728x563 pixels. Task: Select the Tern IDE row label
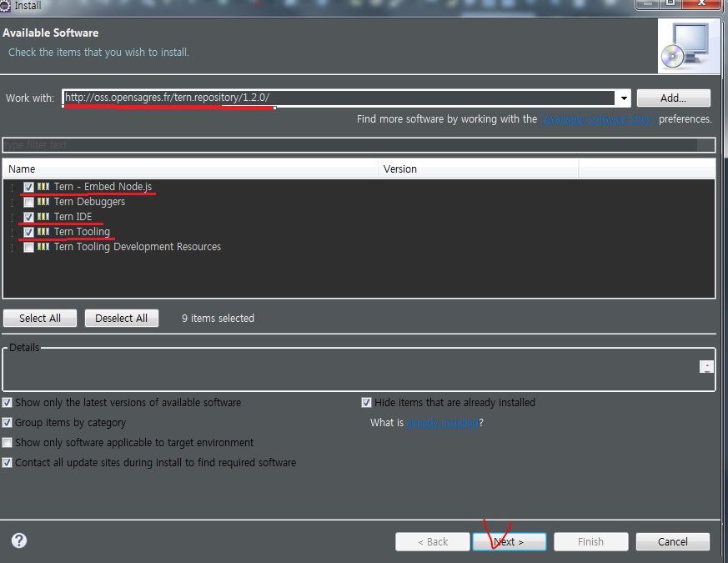pos(73,217)
